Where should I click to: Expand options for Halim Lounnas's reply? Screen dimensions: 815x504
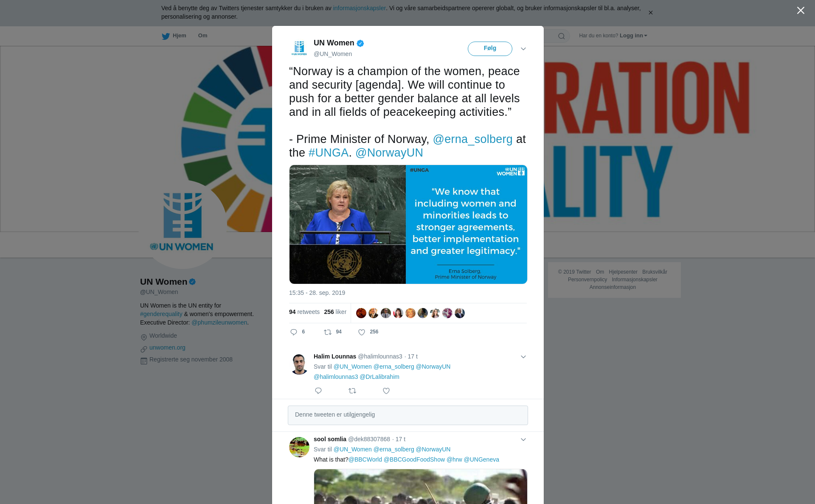point(523,357)
